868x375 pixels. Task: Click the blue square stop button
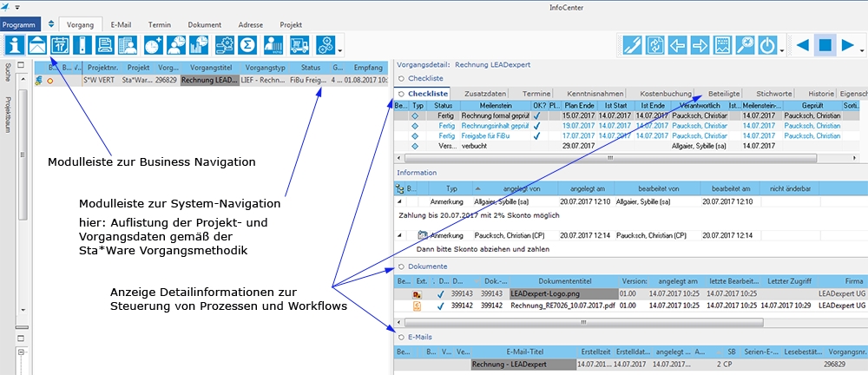point(825,45)
